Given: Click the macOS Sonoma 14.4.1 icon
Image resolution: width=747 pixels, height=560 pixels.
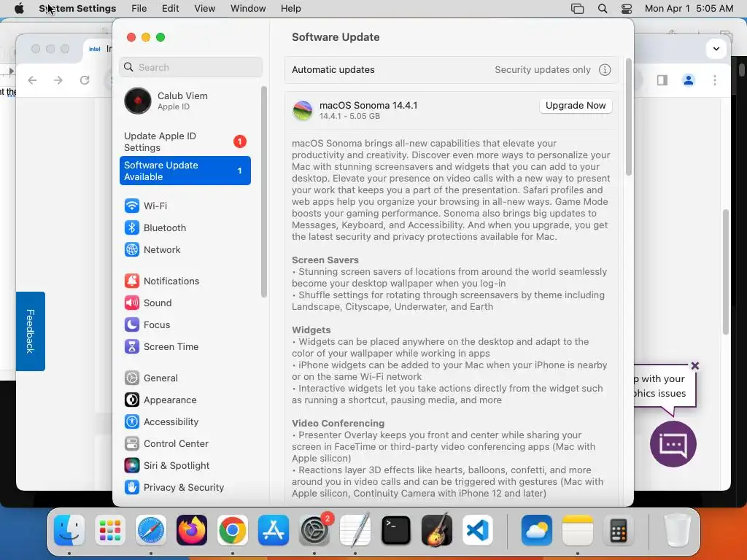Looking at the screenshot, I should pos(303,111).
